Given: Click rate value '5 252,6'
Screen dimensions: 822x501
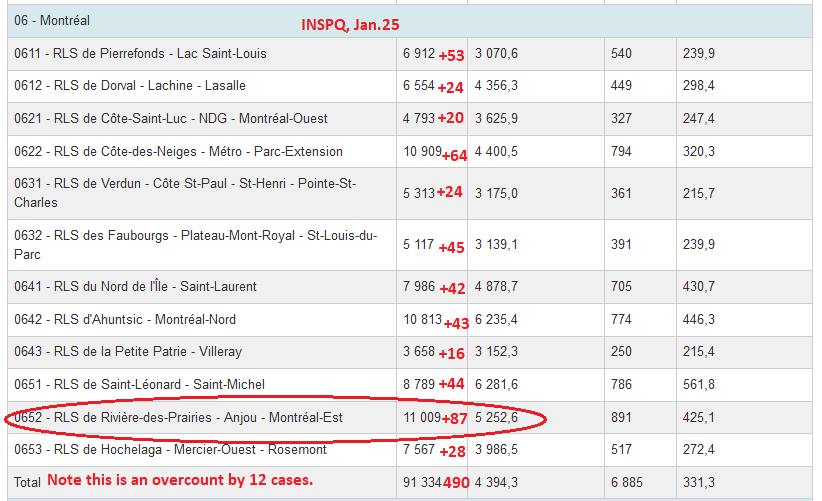Looking at the screenshot, I should pyautogui.click(x=496, y=417).
